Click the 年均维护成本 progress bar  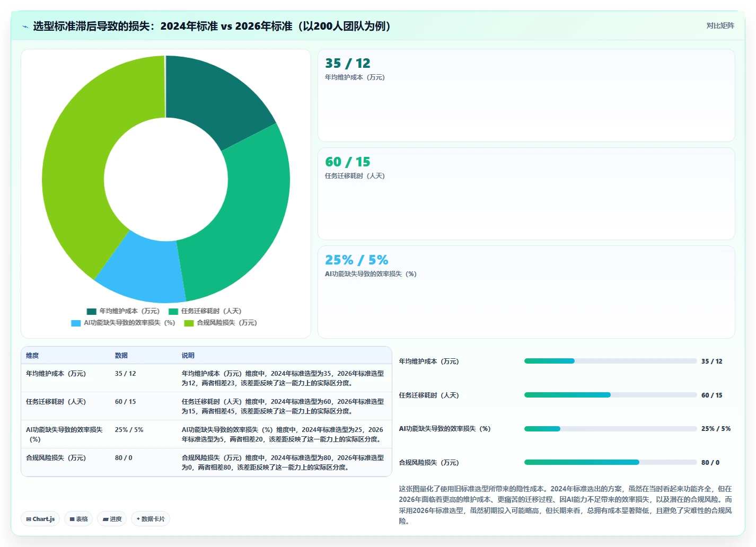(610, 361)
